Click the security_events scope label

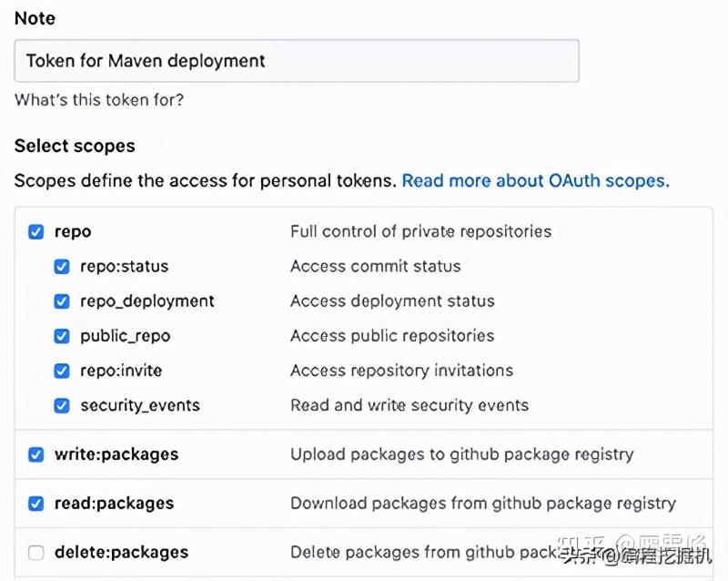pos(139,405)
